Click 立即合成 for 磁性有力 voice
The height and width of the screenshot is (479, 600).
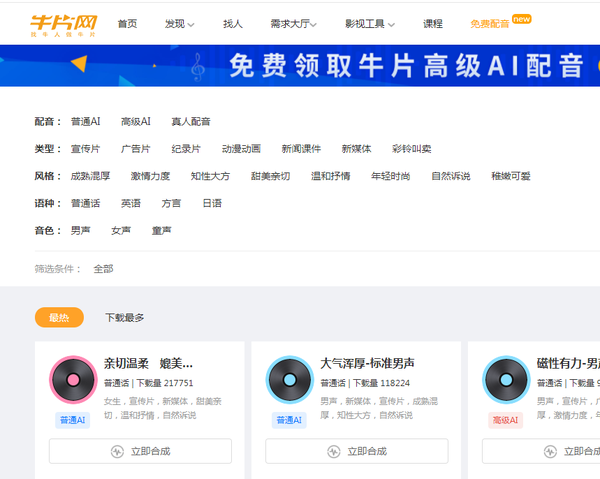(x=541, y=451)
